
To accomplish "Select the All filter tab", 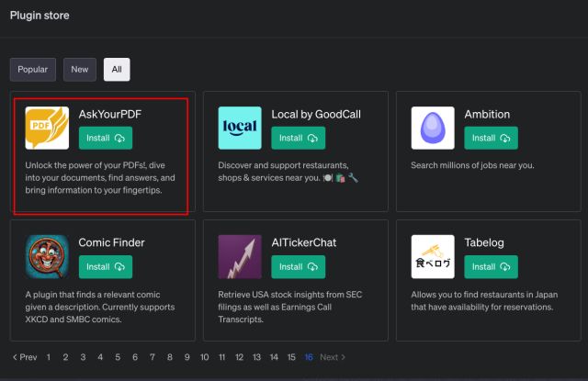I will (117, 69).
